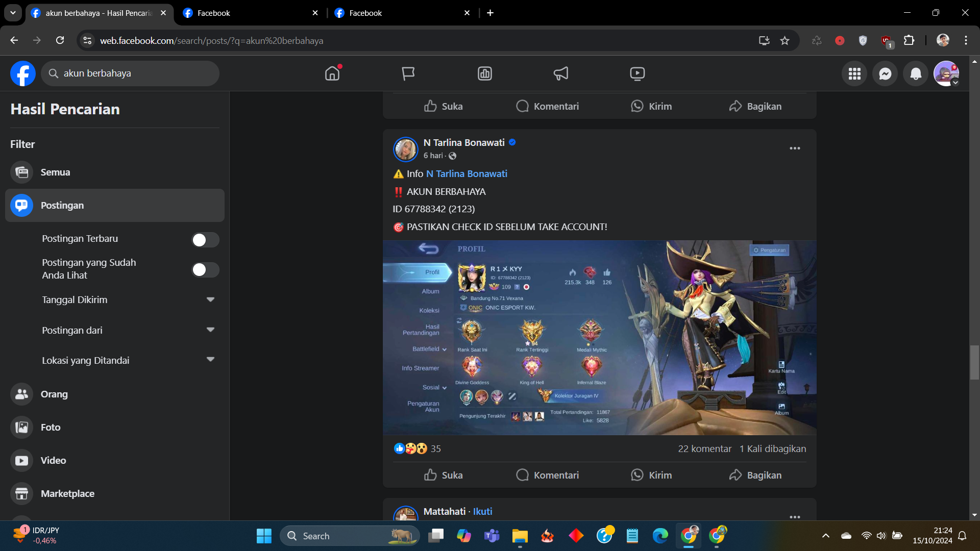Click the Facebook logo
This screenshot has height=551, width=980.
point(23,73)
